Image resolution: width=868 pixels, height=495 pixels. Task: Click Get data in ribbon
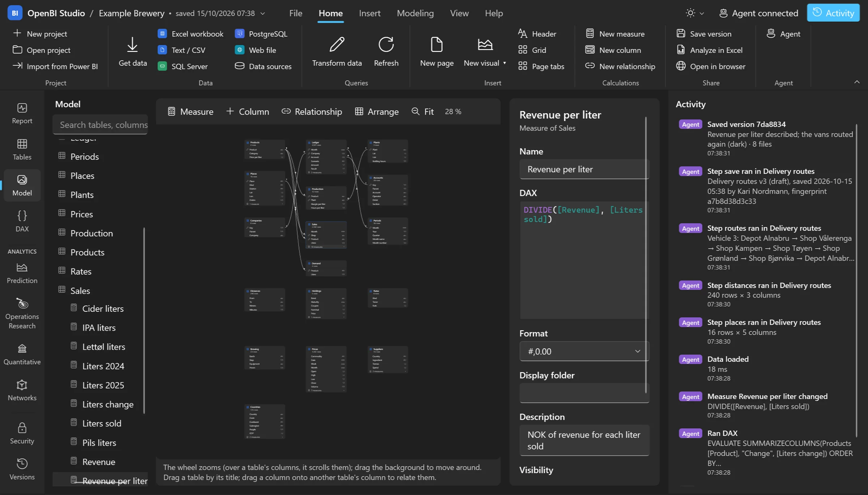point(133,52)
